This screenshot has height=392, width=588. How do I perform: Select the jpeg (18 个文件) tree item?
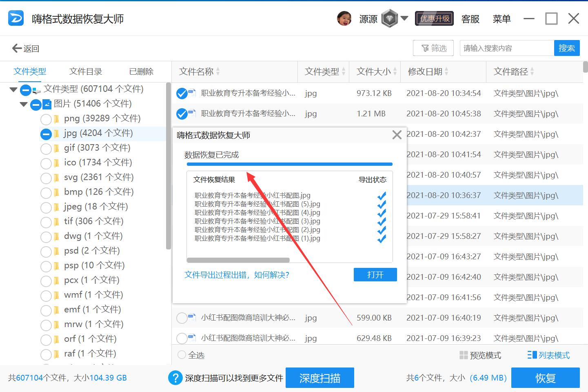click(96, 207)
